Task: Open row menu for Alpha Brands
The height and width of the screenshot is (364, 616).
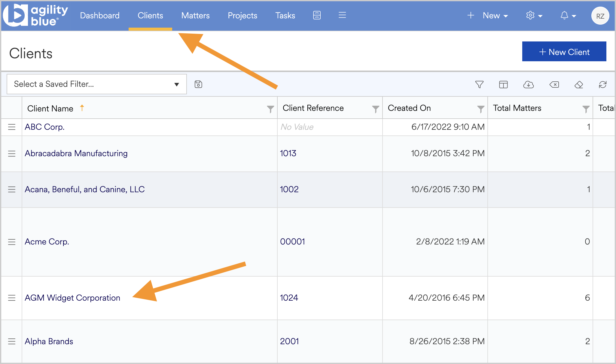Action: [12, 341]
